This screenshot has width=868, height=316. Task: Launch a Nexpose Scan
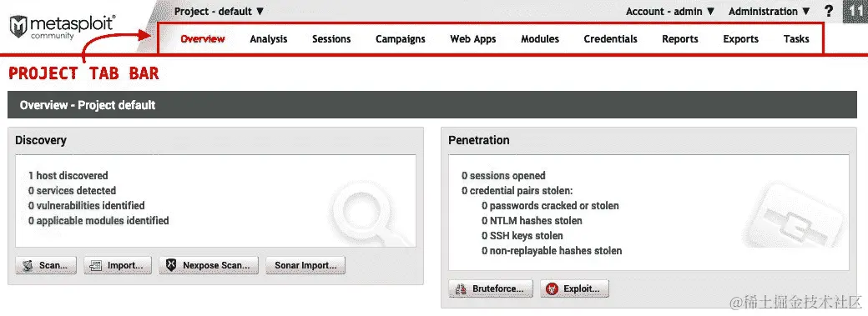[209, 265]
